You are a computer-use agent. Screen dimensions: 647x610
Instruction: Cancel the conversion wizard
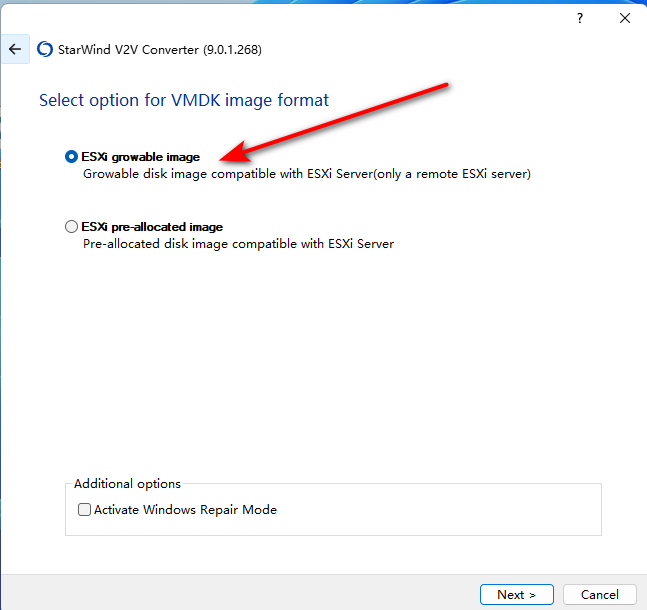point(600,594)
